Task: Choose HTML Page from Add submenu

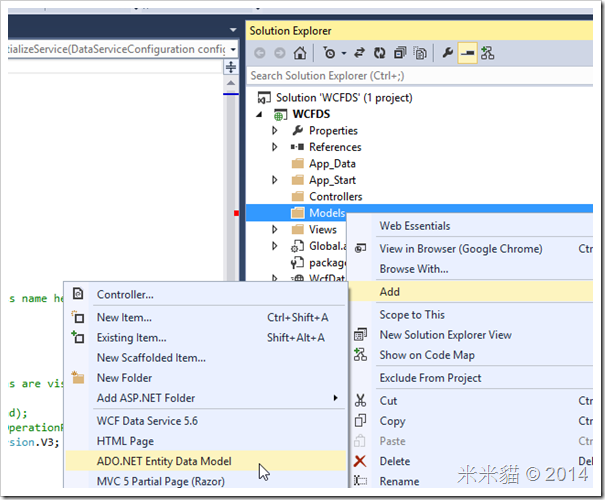Action: pos(125,441)
